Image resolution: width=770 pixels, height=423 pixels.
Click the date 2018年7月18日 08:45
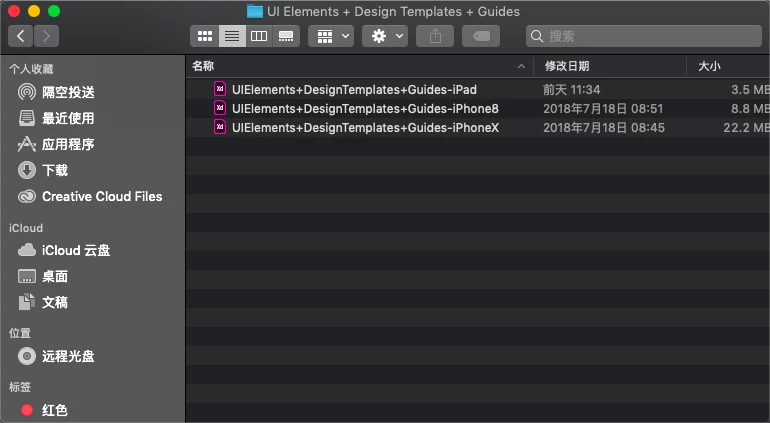click(x=604, y=128)
